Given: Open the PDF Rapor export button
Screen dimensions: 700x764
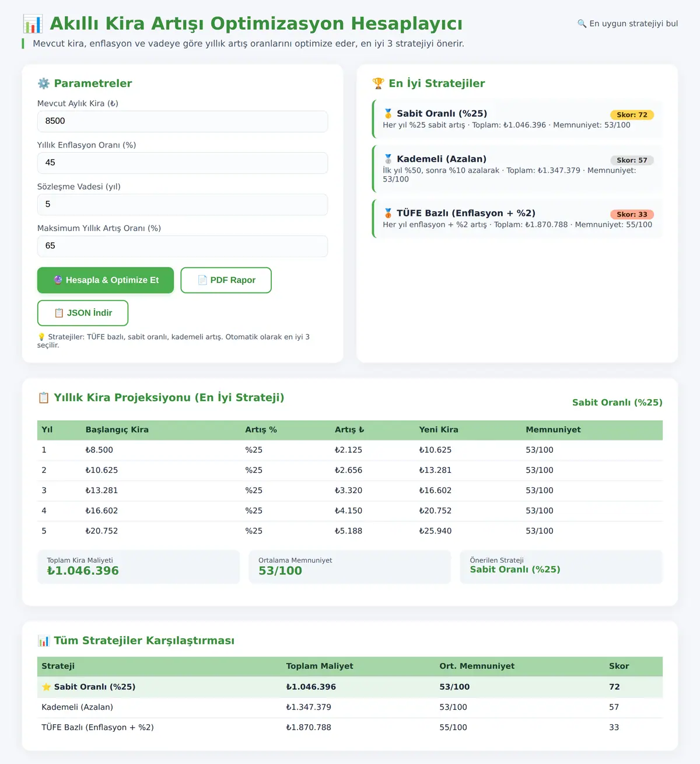Looking at the screenshot, I should coord(226,280).
